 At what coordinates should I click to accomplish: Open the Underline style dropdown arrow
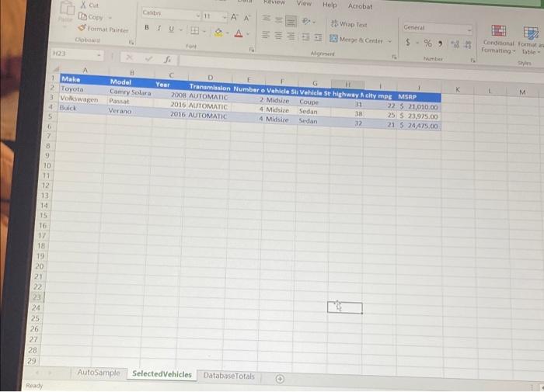pyautogui.click(x=181, y=29)
